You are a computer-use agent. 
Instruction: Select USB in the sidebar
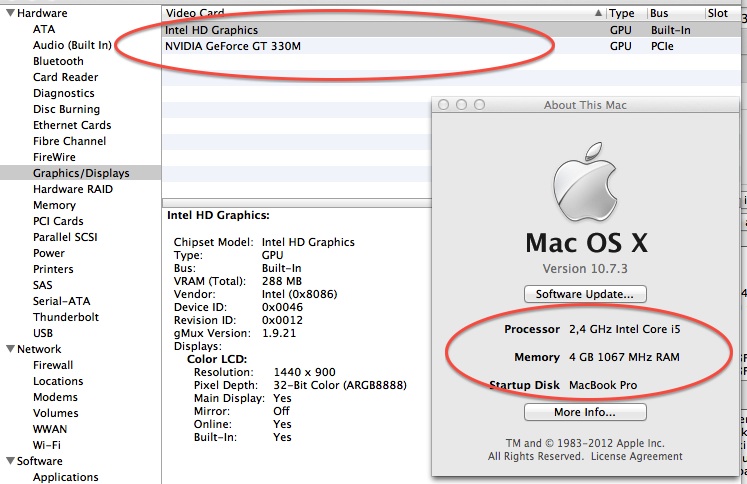43,333
